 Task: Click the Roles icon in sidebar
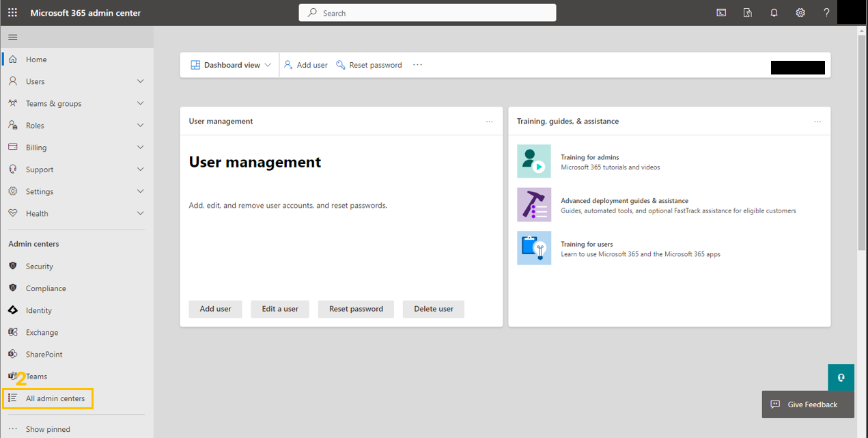(x=13, y=125)
